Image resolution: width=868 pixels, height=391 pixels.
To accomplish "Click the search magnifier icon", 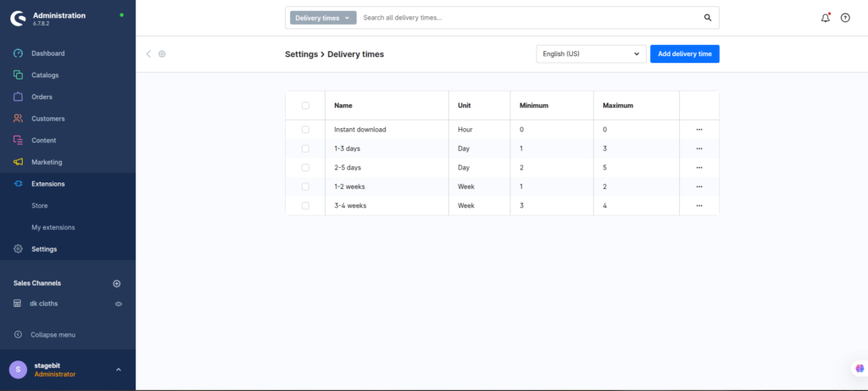I will click(708, 18).
